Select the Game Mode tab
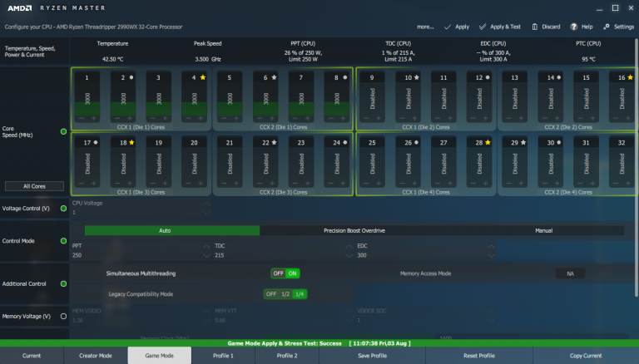Viewport: 639px width, 364px height. [160, 356]
